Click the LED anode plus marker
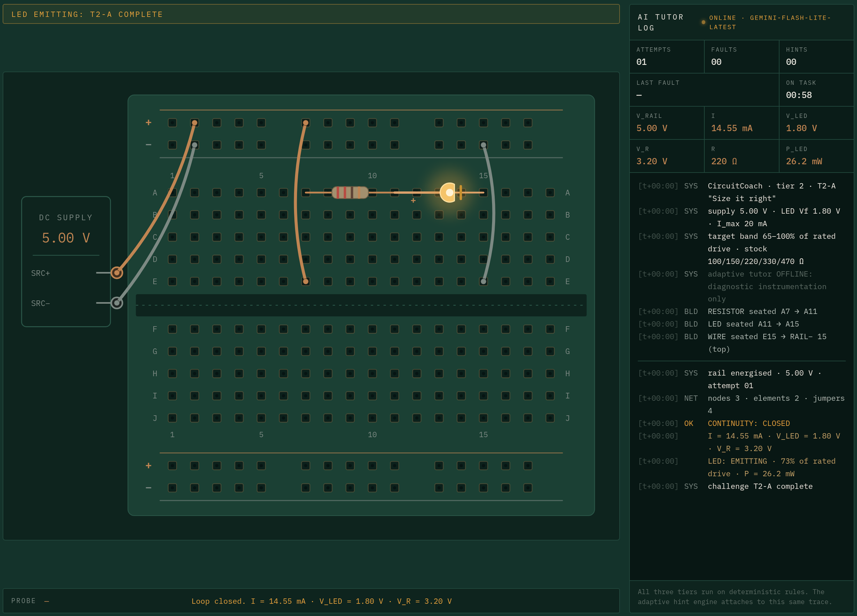This screenshot has width=857, height=616. tap(413, 200)
